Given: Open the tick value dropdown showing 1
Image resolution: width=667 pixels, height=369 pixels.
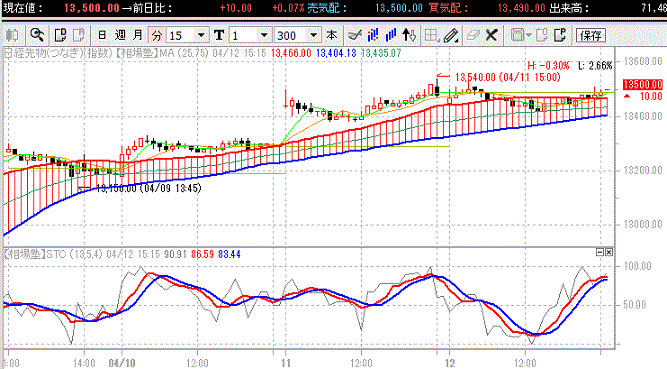Looking at the screenshot, I should click(264, 35).
